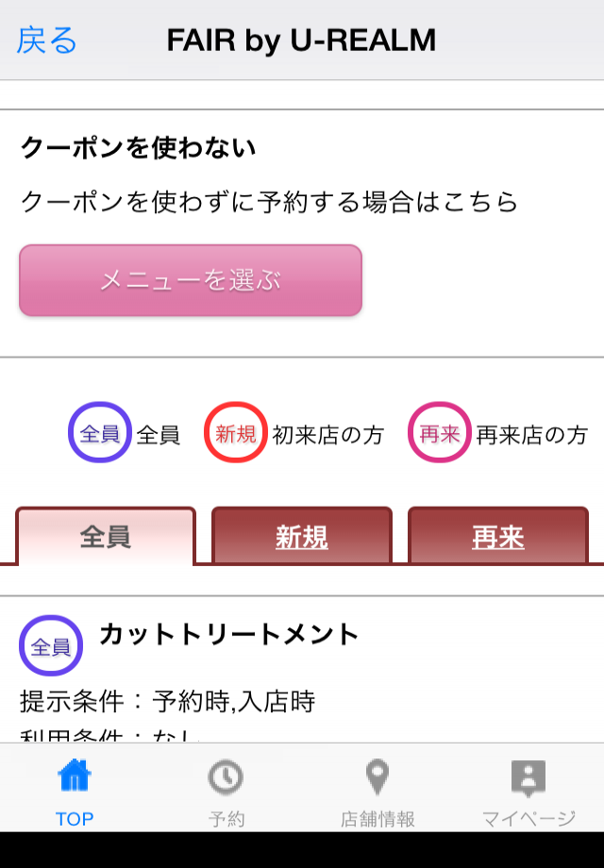Tap the 提示条件：予約時,入店時 text line
The width and height of the screenshot is (604, 868).
(168, 701)
